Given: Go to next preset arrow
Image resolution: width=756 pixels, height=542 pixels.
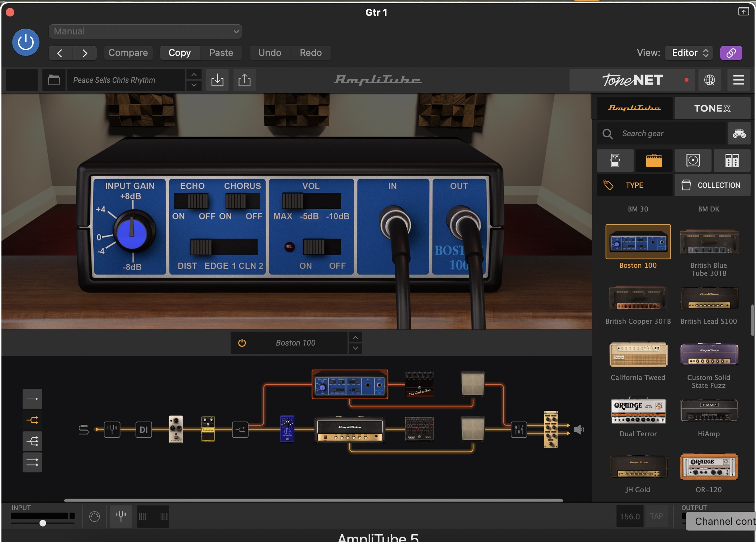Looking at the screenshot, I should coord(85,53).
